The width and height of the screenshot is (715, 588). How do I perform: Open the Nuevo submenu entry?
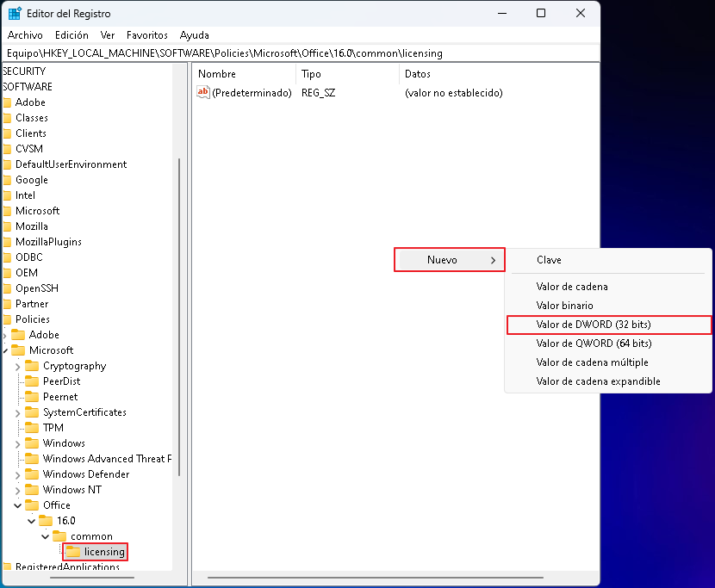point(449,260)
